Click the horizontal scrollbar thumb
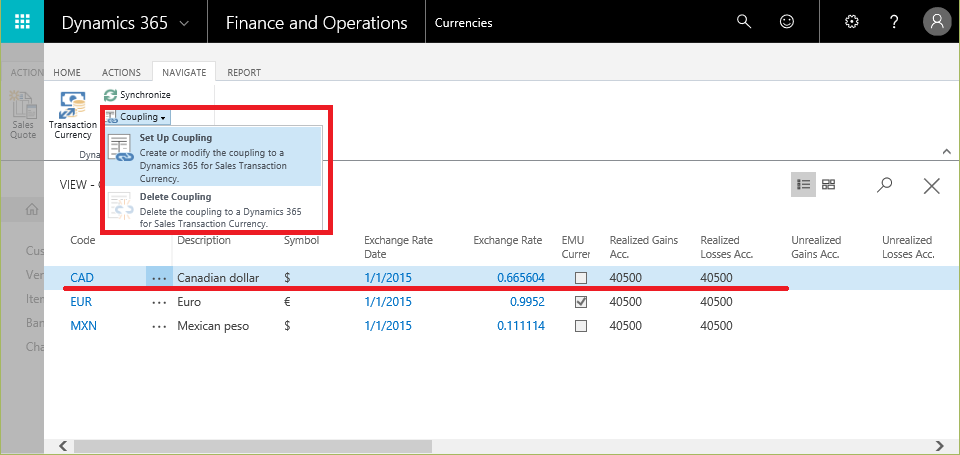The image size is (960, 455). point(252,446)
